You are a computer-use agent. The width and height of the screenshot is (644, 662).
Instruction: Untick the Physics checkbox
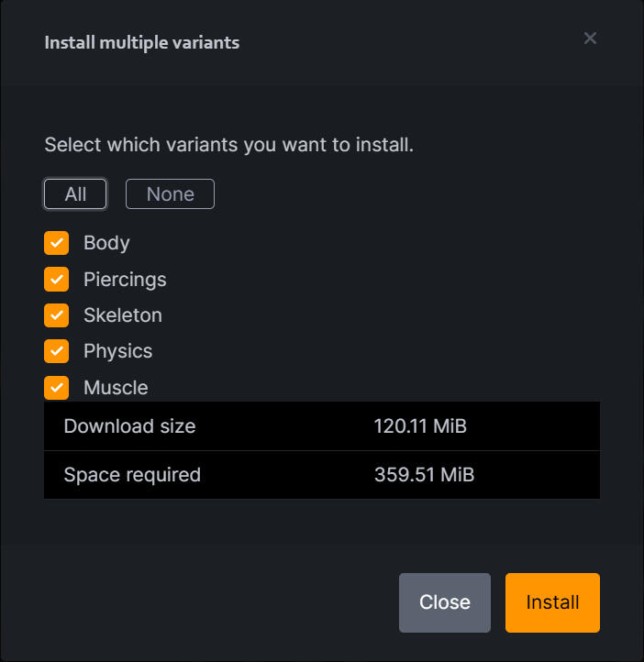[x=57, y=351]
